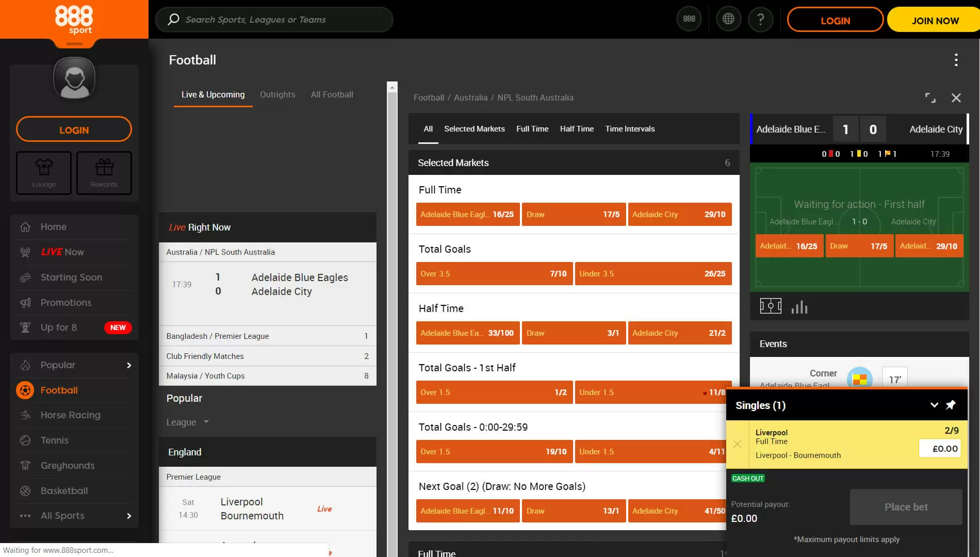Pin the bet slip
The image size is (980, 557).
point(951,405)
